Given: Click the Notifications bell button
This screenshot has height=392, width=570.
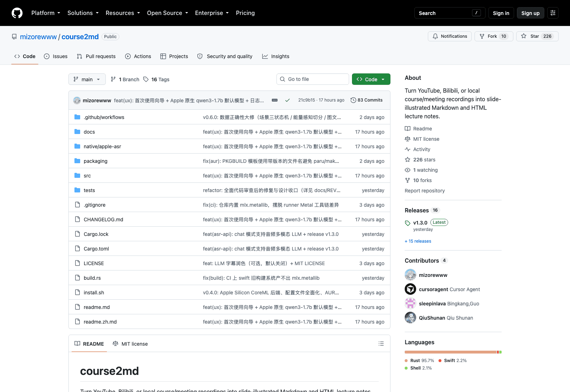Looking at the screenshot, I should tap(450, 36).
